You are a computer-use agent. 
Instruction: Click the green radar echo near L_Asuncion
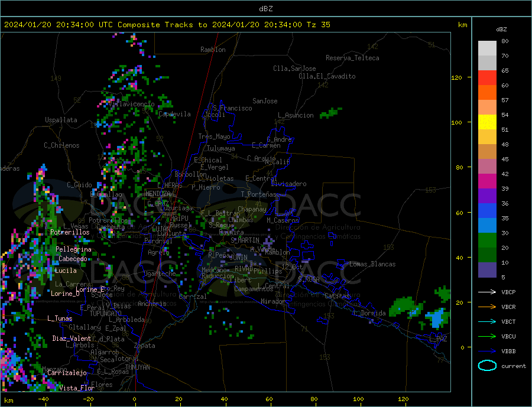click(331, 113)
